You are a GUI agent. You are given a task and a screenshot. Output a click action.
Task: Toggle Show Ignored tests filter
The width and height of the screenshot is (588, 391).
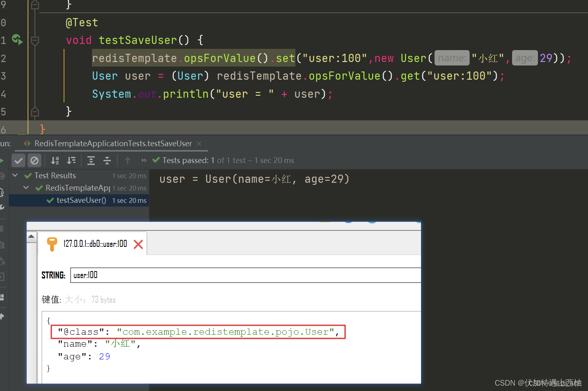pyautogui.click(x=34, y=161)
